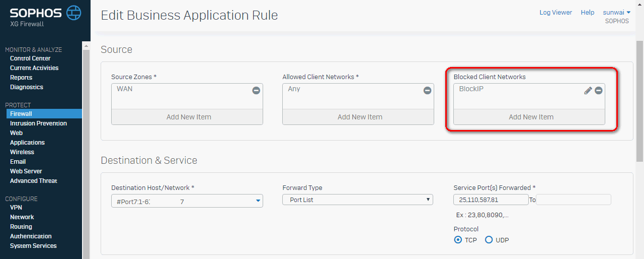Expand the Forward Type Port List dropdown

click(358, 200)
